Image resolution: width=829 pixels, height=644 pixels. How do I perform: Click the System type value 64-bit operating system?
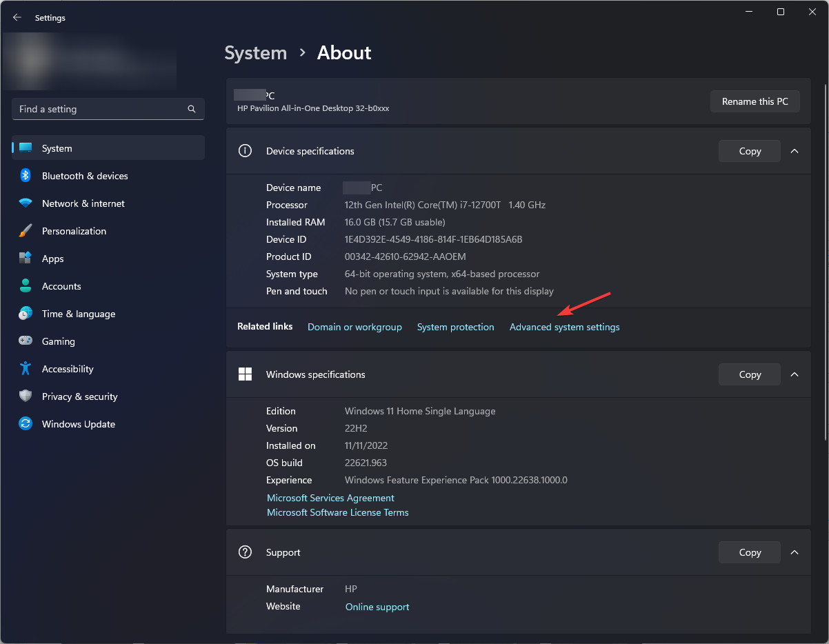click(x=442, y=274)
